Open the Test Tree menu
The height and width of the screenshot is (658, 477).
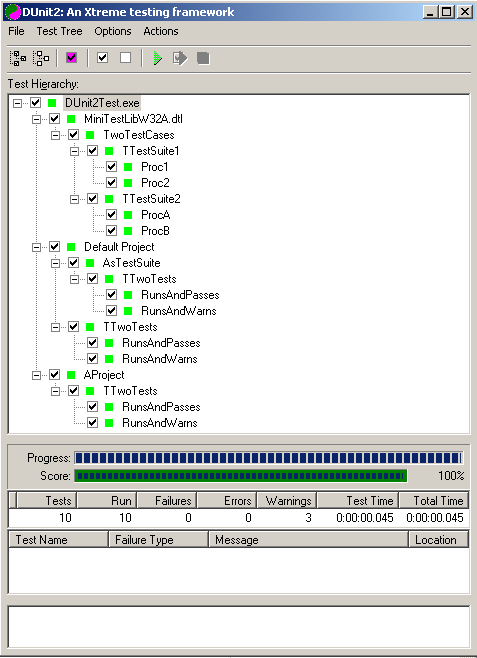tap(60, 31)
